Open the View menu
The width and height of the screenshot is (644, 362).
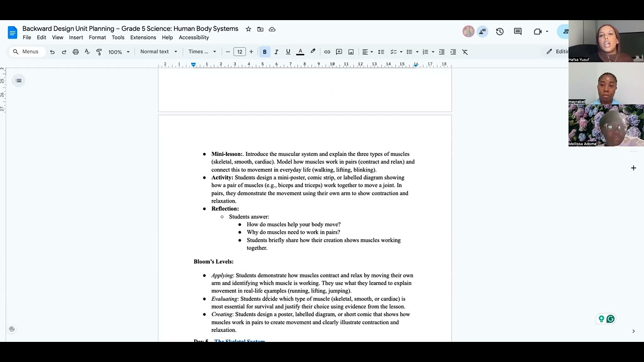[x=57, y=38]
